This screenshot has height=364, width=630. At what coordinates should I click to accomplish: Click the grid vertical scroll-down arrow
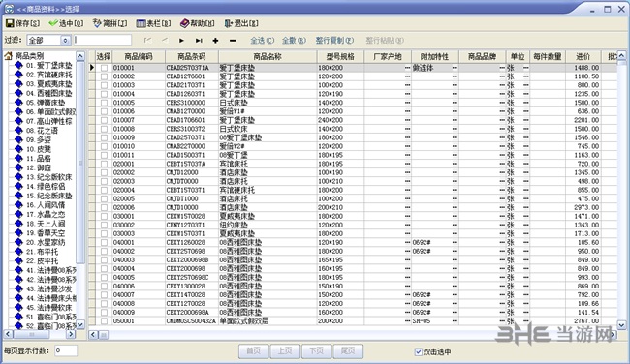(x=621, y=324)
